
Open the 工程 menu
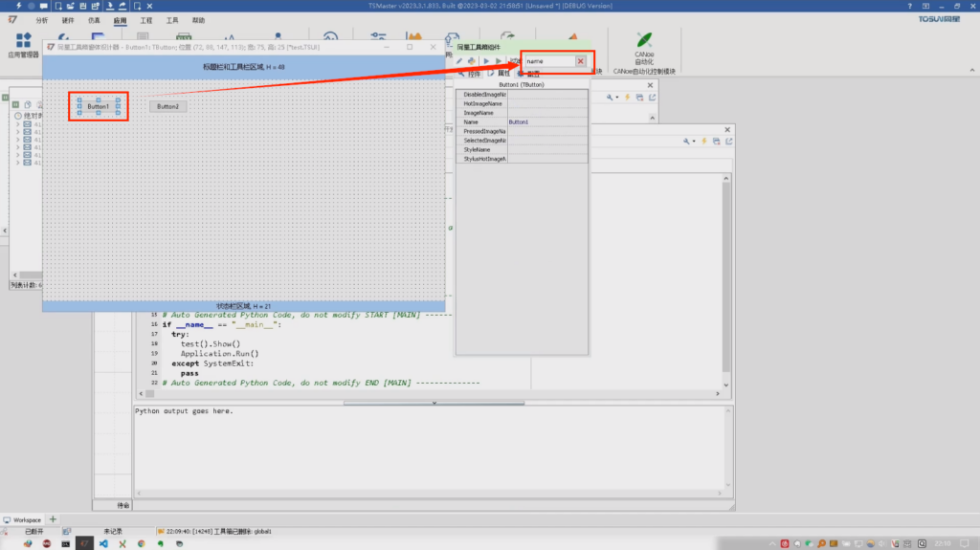(145, 19)
